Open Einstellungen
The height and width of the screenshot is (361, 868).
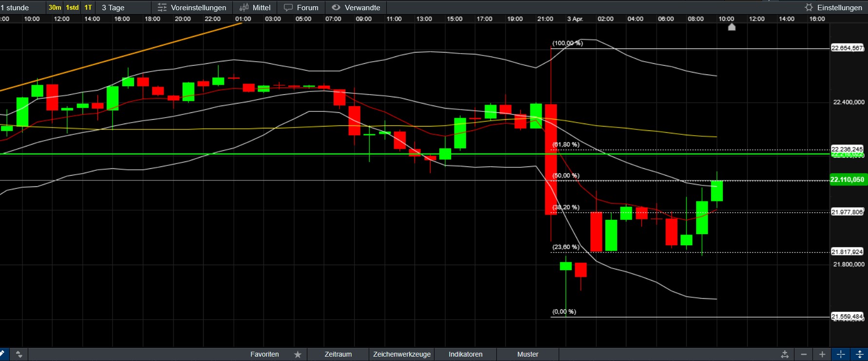click(x=833, y=7)
